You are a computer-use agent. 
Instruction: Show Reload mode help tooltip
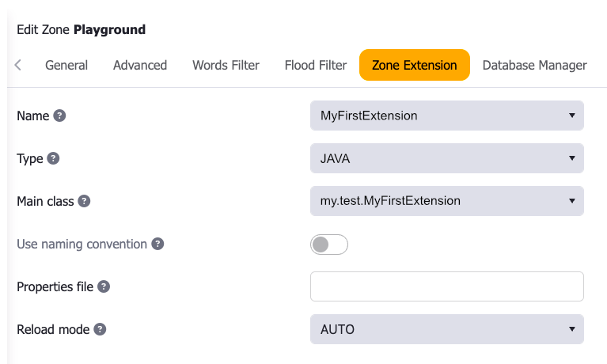[100, 329]
